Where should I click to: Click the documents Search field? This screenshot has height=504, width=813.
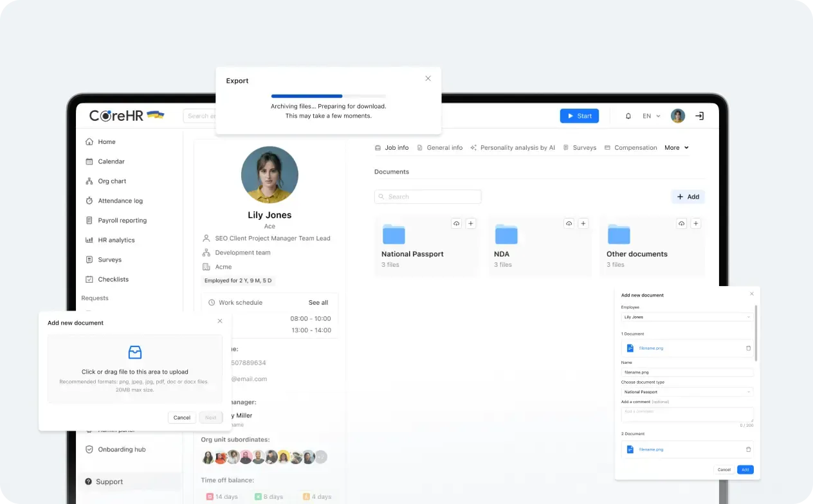click(428, 197)
